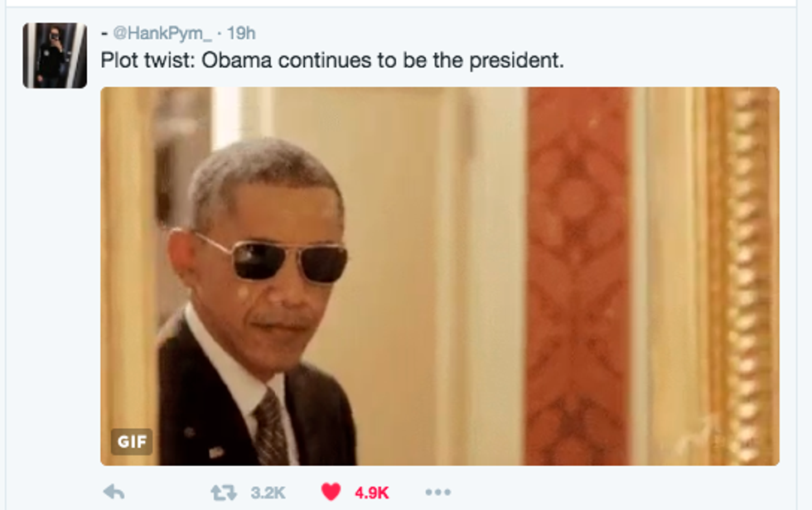Click the flag lapel pin on suit
Screen dimensions: 812x510
coord(216,453)
